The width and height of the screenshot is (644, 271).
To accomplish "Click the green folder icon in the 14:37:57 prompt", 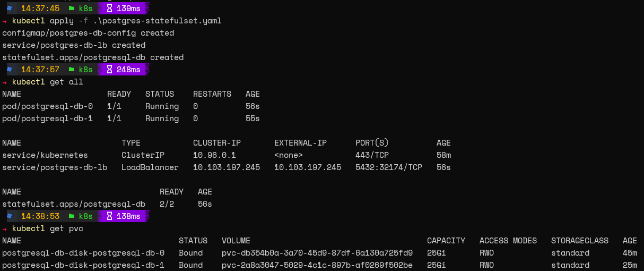I will 72,70.
